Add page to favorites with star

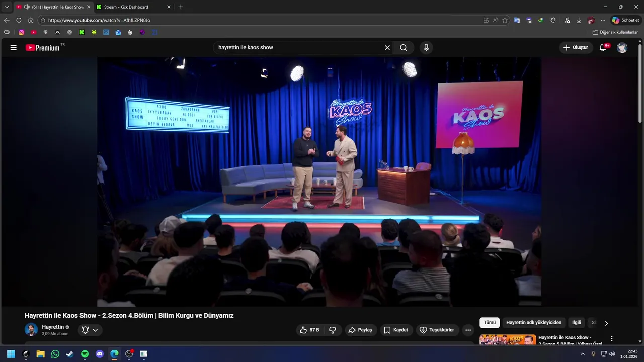[x=505, y=20]
